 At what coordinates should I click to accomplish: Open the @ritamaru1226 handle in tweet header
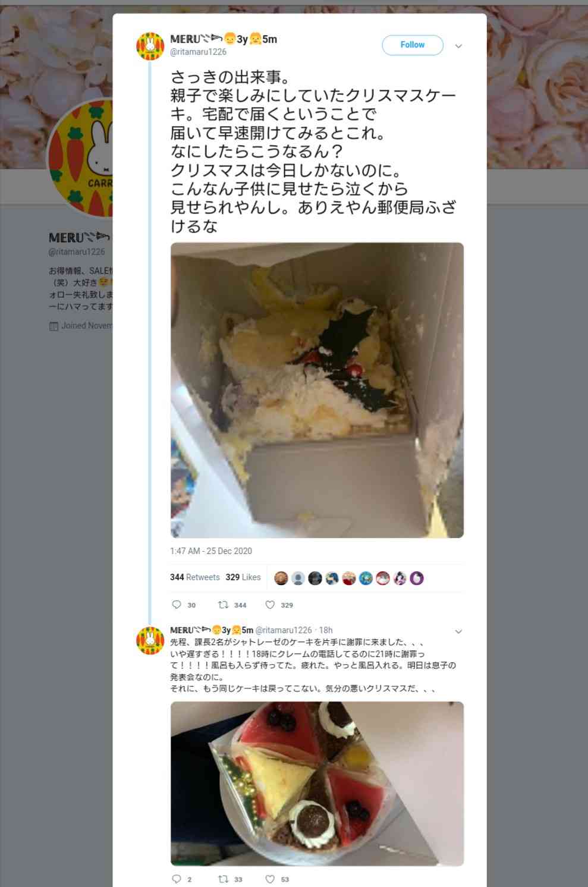click(x=198, y=52)
